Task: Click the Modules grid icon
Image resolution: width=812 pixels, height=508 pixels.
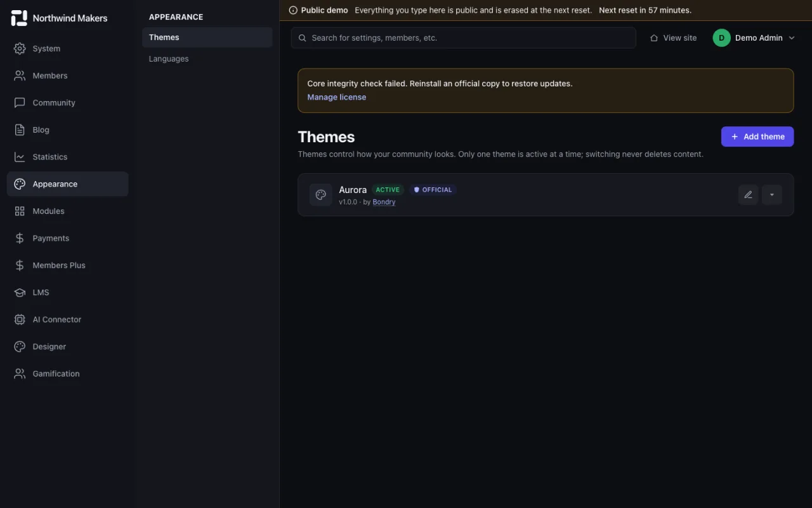Action: click(x=20, y=211)
